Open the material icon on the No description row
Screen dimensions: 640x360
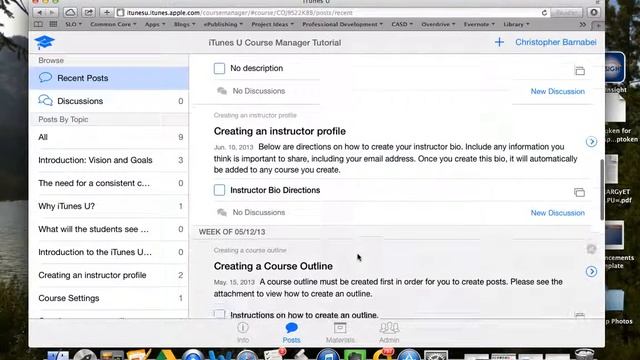click(580, 71)
